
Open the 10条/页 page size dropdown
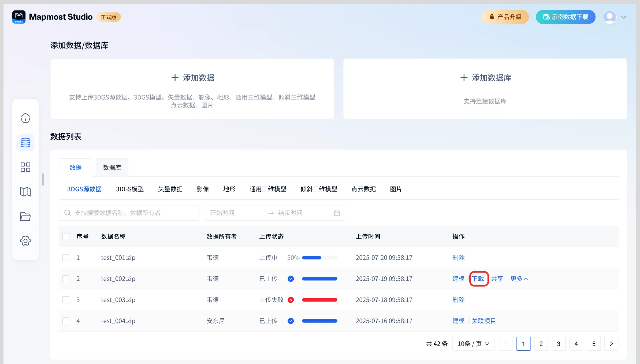click(473, 344)
